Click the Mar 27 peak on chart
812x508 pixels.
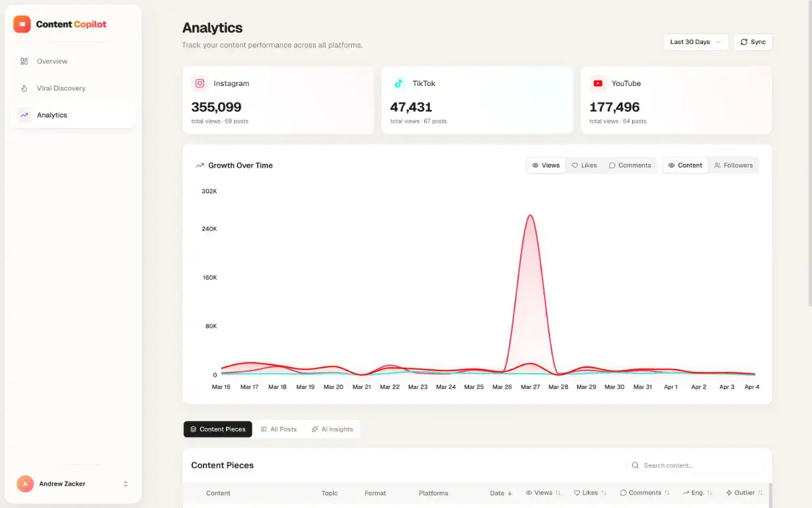tap(531, 216)
